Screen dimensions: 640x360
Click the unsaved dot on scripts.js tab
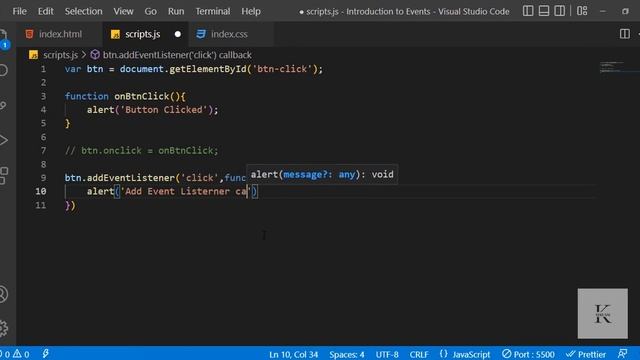pyautogui.click(x=178, y=34)
